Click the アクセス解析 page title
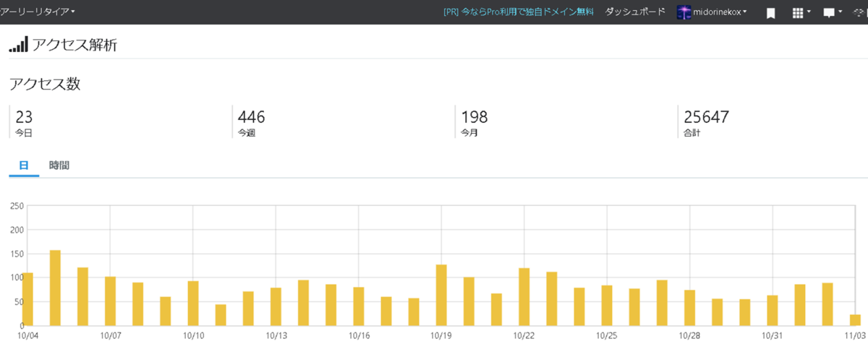 pos(75,45)
